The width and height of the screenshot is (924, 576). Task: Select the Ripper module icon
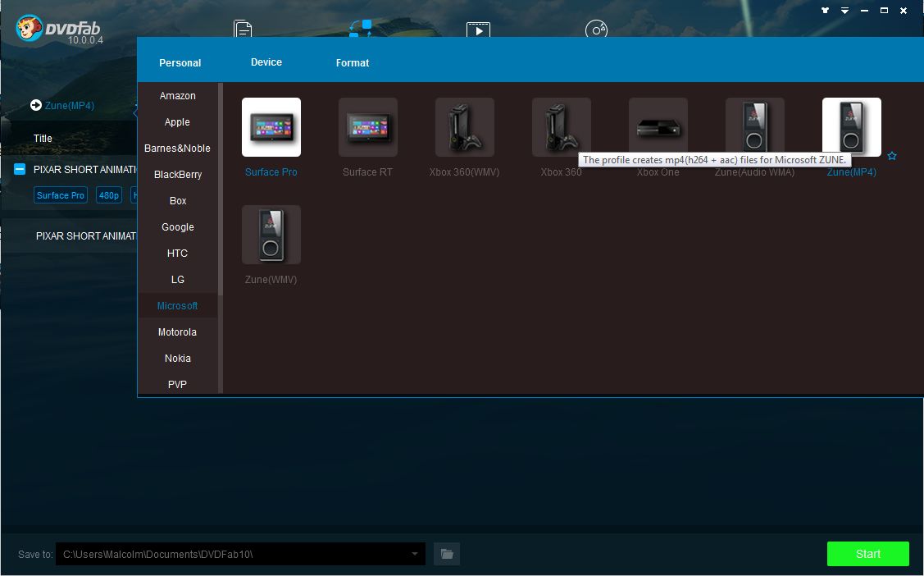(360, 28)
